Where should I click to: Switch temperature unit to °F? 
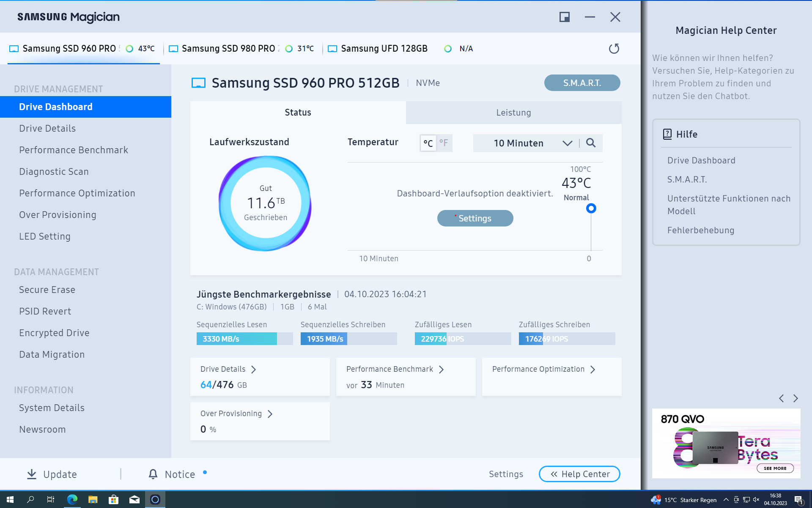point(444,143)
